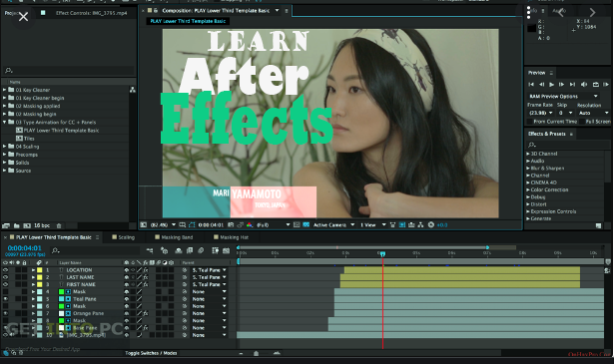Switch to the Masking Hat timeline tab

tap(231, 237)
